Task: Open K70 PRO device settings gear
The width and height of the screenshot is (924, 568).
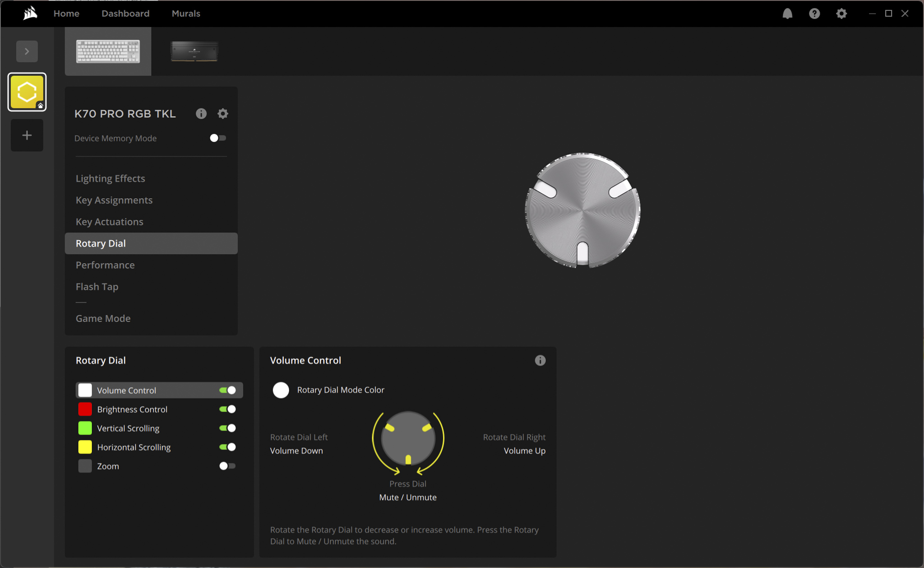Action: (x=223, y=113)
